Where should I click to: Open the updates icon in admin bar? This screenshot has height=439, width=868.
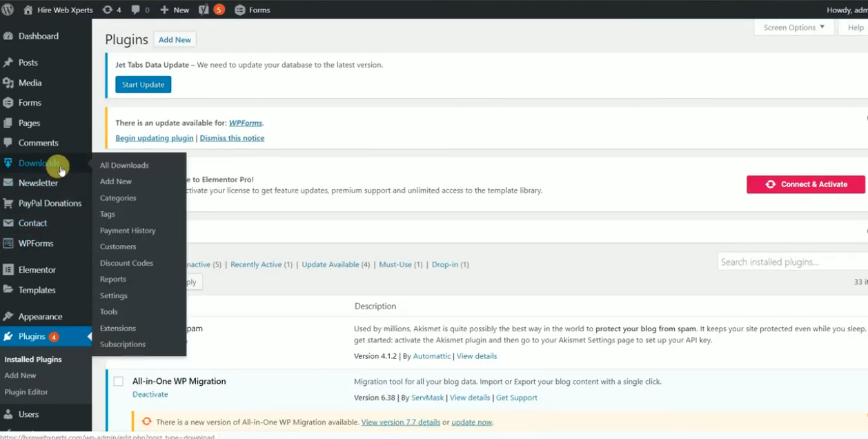pyautogui.click(x=107, y=10)
